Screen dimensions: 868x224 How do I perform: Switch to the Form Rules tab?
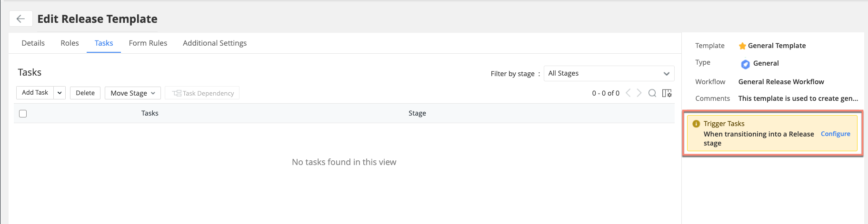[x=148, y=43]
